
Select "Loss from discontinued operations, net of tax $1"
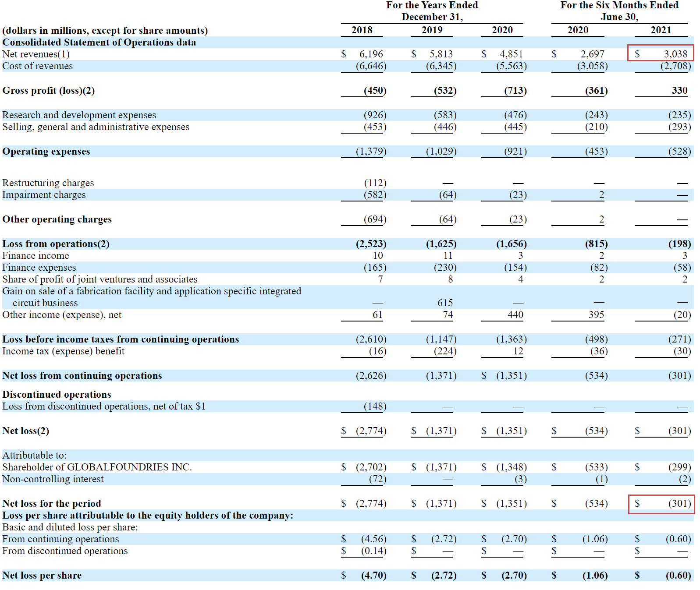tap(104, 406)
